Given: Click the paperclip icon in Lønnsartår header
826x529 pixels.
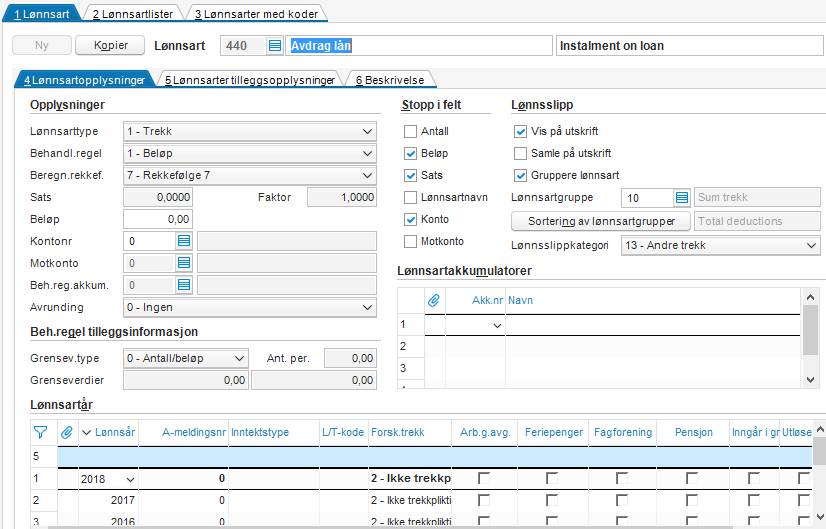Looking at the screenshot, I should [x=67, y=433].
